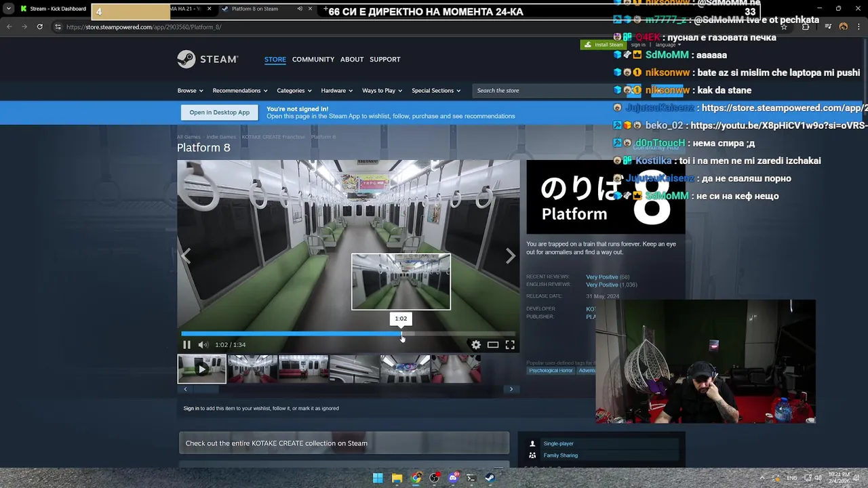Expand the Categories dropdown

[x=294, y=91]
